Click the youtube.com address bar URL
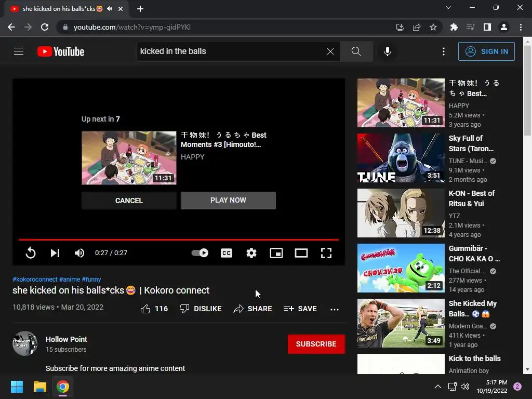The height and width of the screenshot is (399, 532). coord(132,27)
